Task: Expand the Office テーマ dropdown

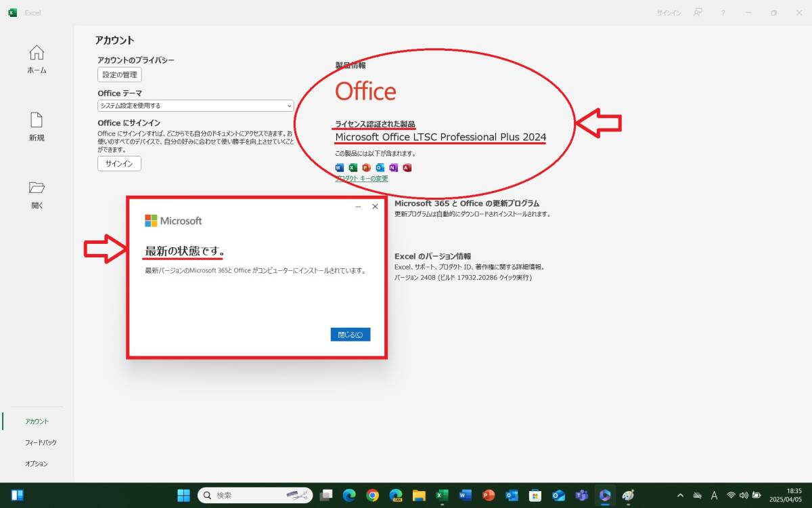Action: (196, 106)
